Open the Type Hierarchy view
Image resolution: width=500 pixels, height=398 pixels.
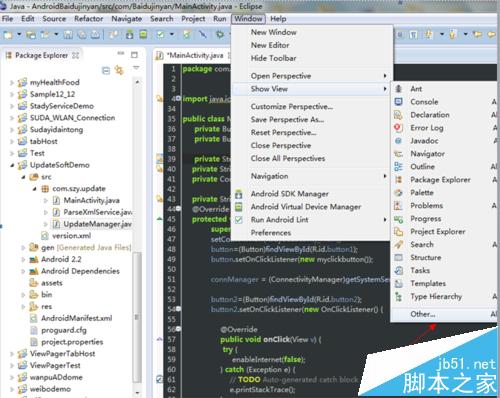[x=436, y=296]
